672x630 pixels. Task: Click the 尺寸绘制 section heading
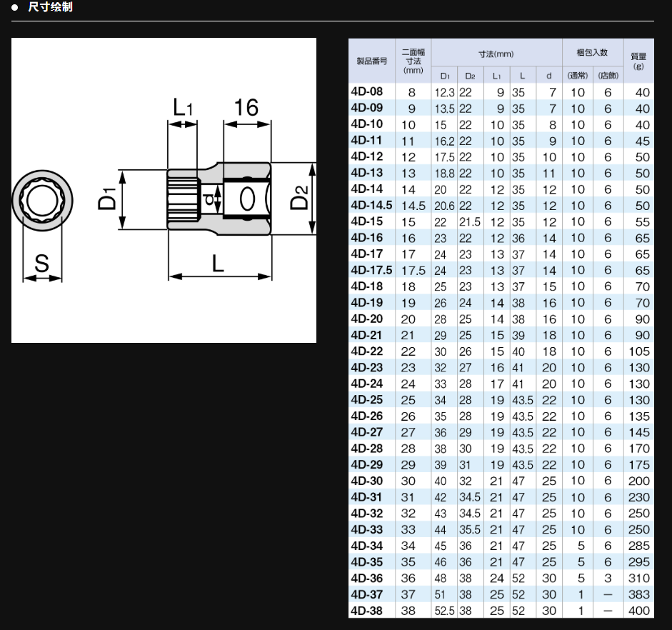[49, 8]
